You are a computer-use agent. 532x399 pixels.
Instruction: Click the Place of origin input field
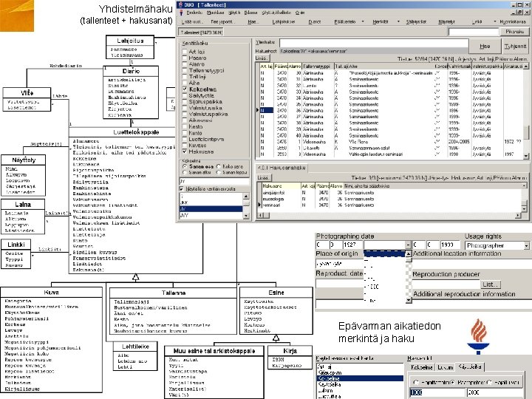(339, 264)
